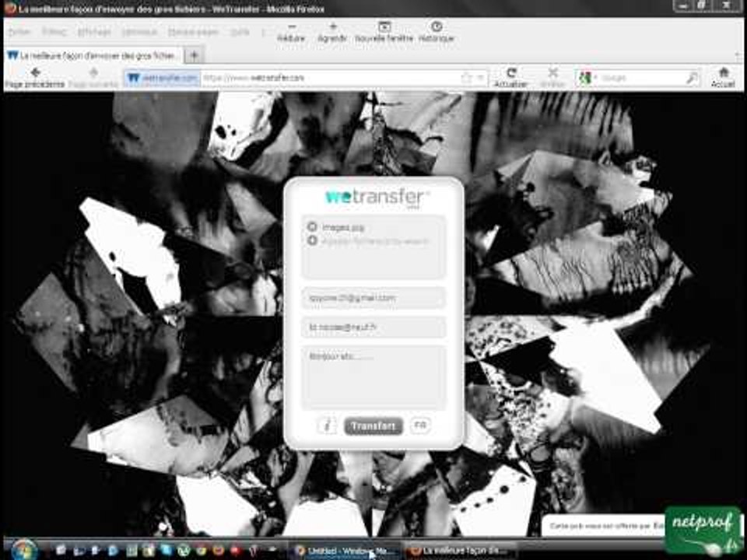Click the red quick-launch icon in the taskbar

[235, 551]
